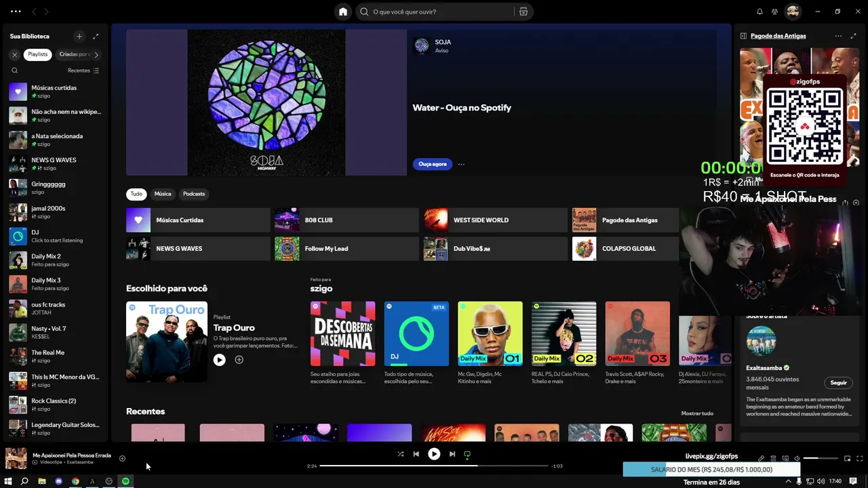
Task: Open Rock Classics (2) playlist
Action: coord(56,405)
